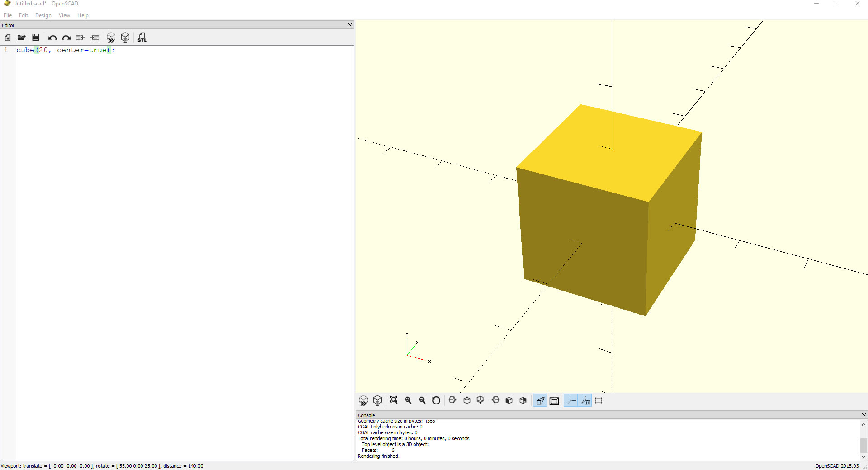Open the View menu
The image size is (868, 470).
click(x=64, y=15)
